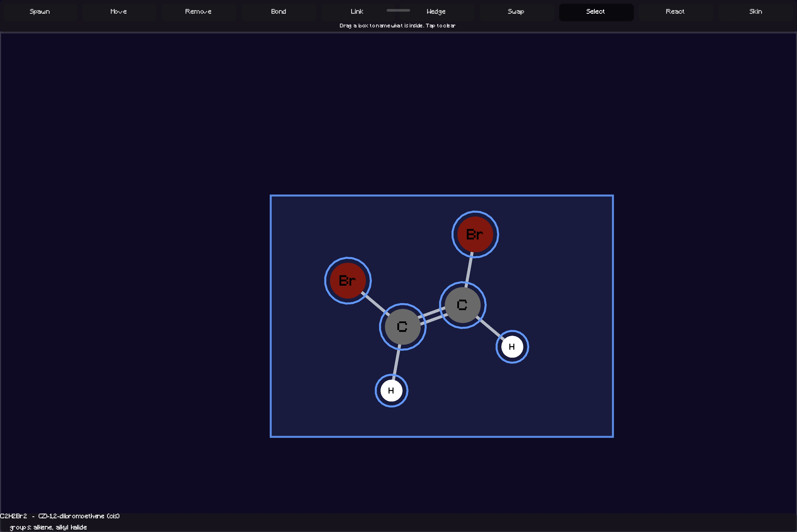Click the bond to the right hydrogen

[490, 328]
